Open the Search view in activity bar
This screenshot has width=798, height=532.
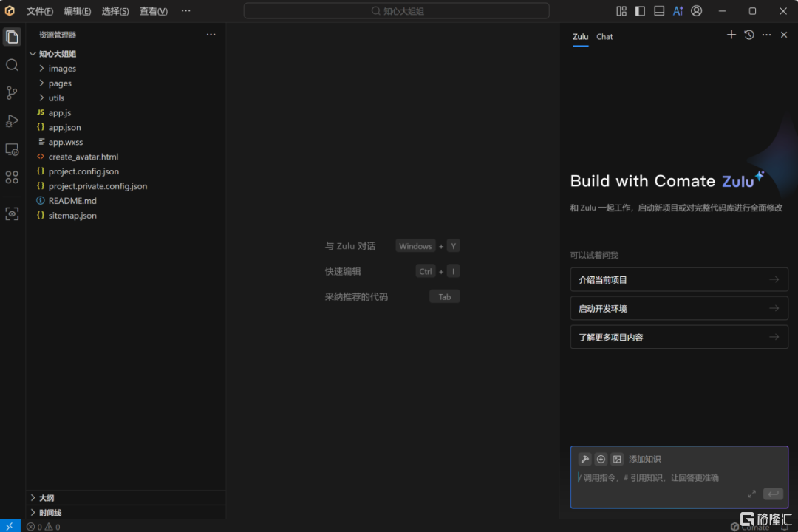(x=12, y=65)
